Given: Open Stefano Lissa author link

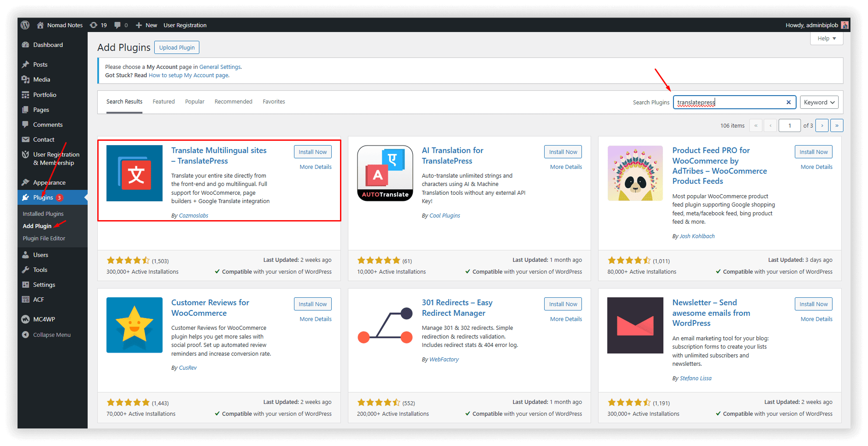Looking at the screenshot, I should coord(696,378).
